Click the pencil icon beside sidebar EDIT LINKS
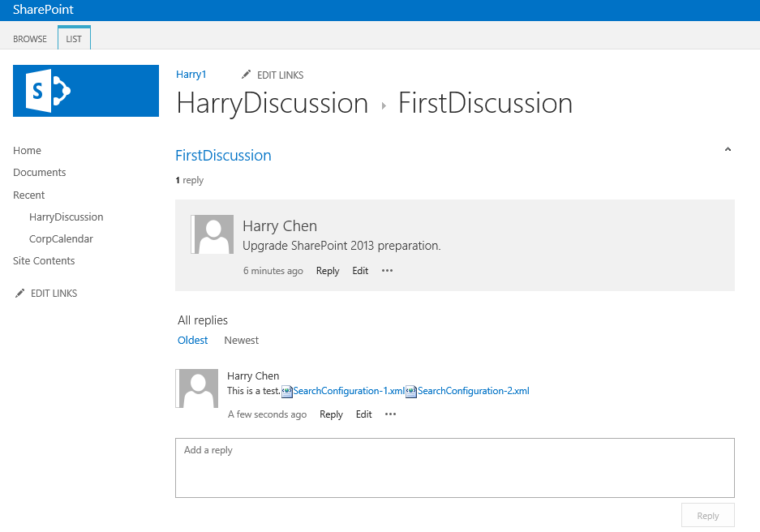This screenshot has width=760, height=532. tap(20, 293)
